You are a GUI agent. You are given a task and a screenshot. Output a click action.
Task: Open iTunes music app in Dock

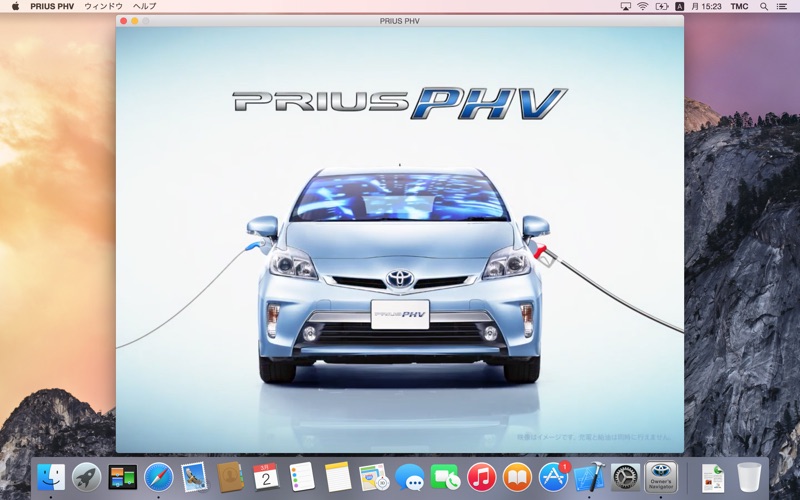(x=481, y=478)
